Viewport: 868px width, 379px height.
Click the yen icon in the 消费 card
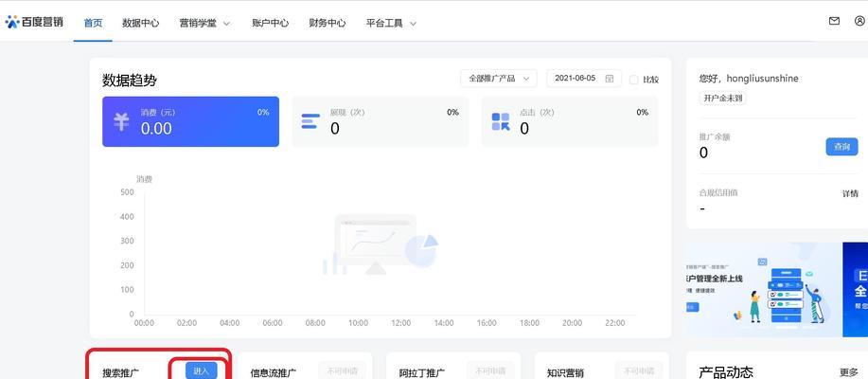coord(121,122)
